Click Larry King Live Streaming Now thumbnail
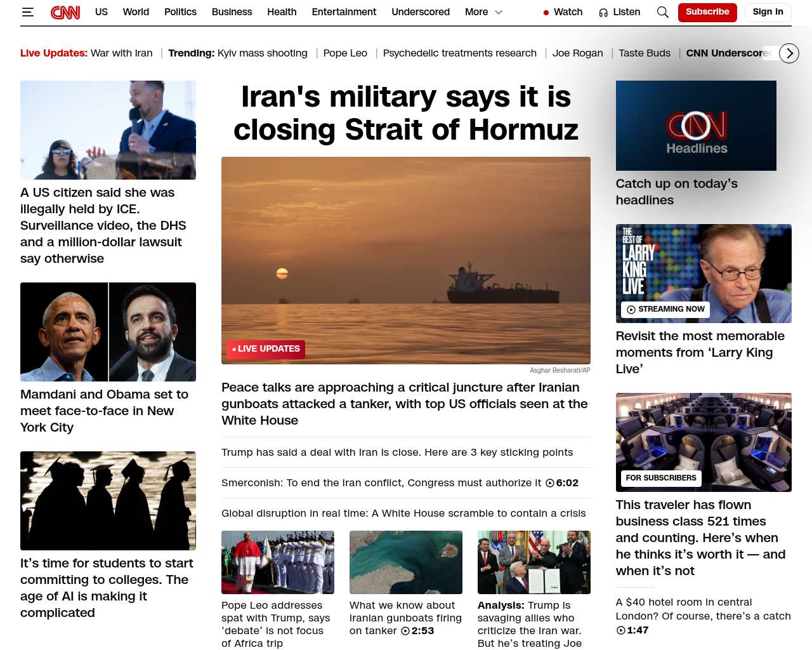This screenshot has height=650, width=812. (704, 274)
